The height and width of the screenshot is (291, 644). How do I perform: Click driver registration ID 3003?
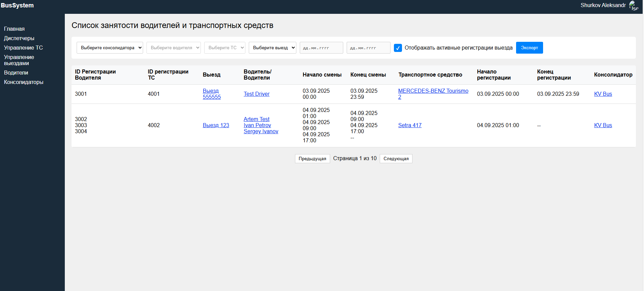tap(81, 125)
